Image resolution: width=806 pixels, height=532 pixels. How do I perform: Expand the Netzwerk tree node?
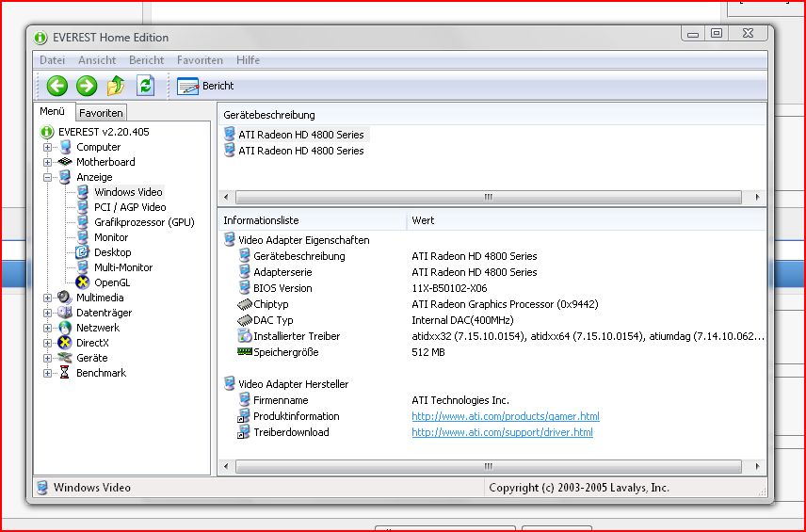click(47, 328)
